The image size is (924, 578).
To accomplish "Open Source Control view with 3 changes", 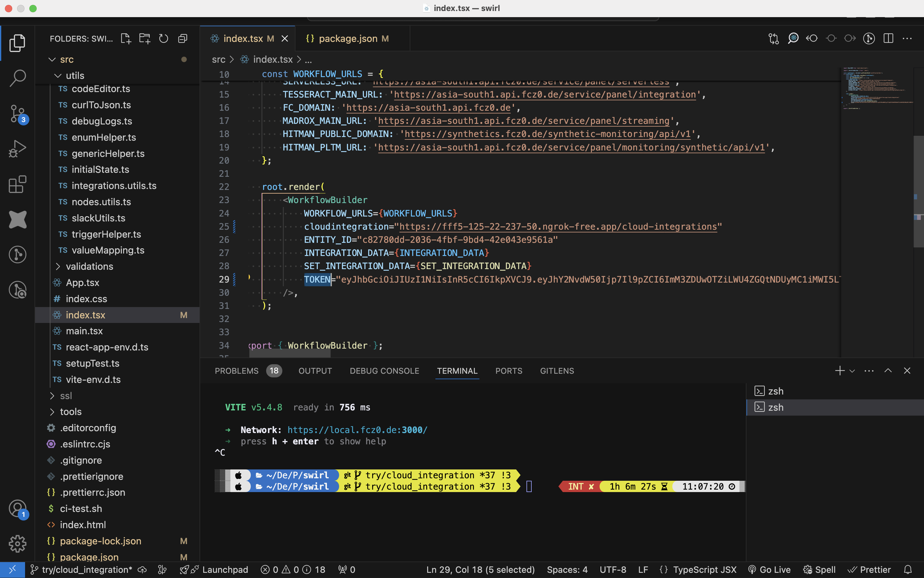I will coord(17,114).
